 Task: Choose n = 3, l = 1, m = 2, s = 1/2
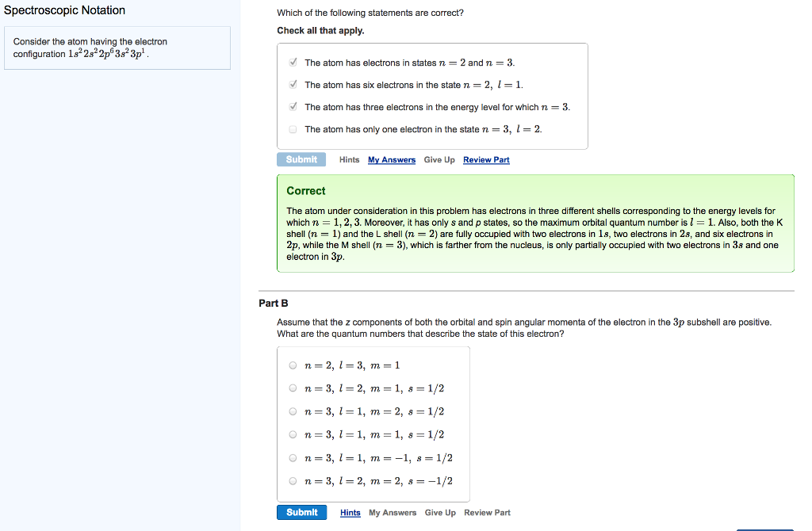pyautogui.click(x=293, y=411)
